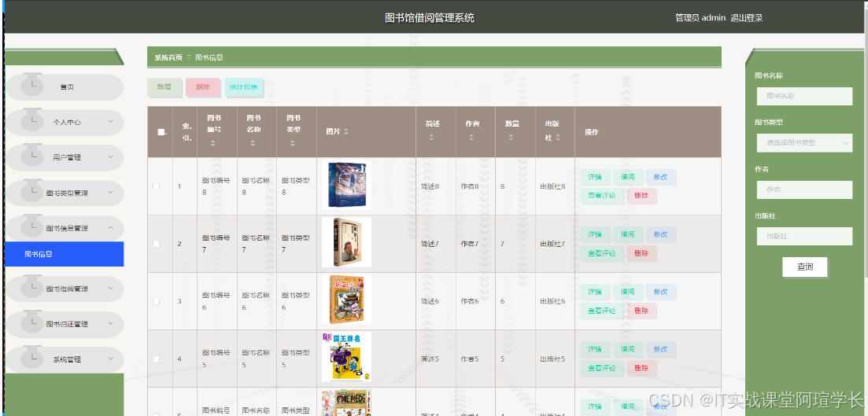Sort by 作者 column arrows
The width and height of the screenshot is (868, 416).
coord(471,137)
